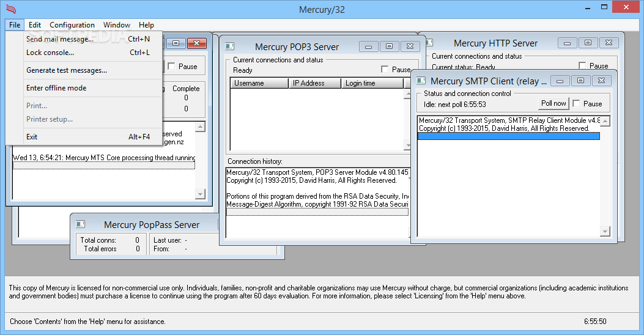Image resolution: width=644 pixels, height=335 pixels.
Task: Close the Mercury SMTP Client window
Action: point(601,81)
